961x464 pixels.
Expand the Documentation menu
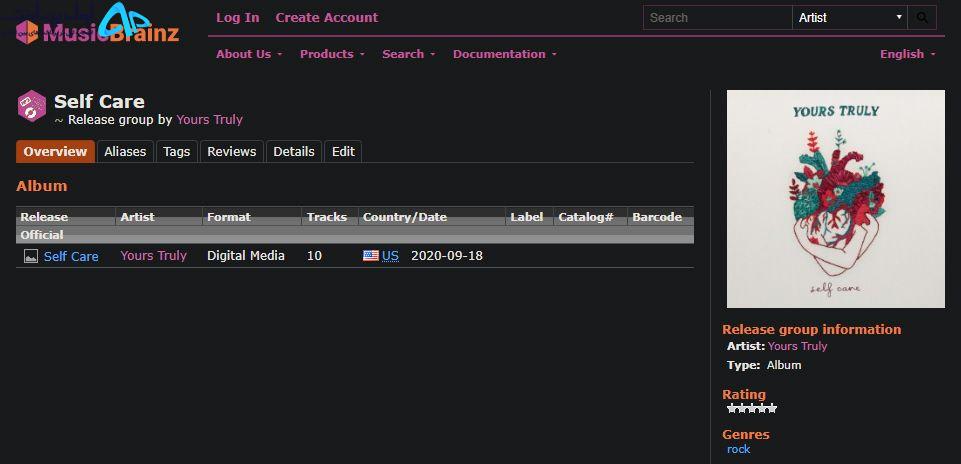point(505,54)
